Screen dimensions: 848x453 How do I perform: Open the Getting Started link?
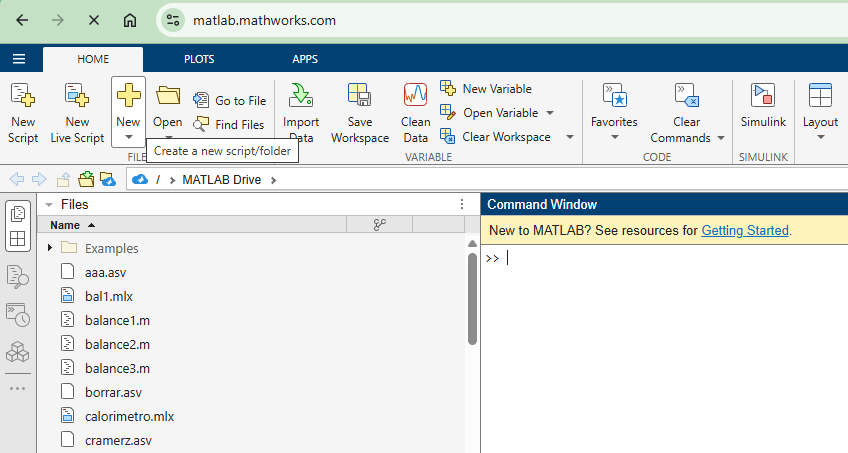pos(745,230)
